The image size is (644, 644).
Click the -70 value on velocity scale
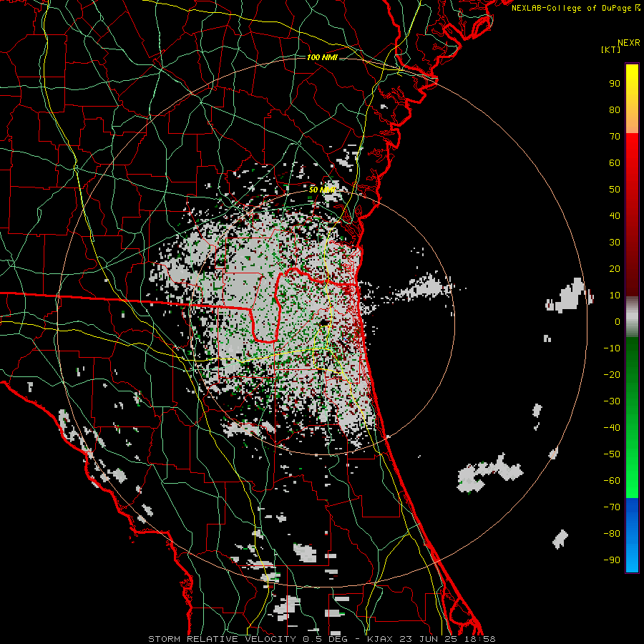coord(612,507)
